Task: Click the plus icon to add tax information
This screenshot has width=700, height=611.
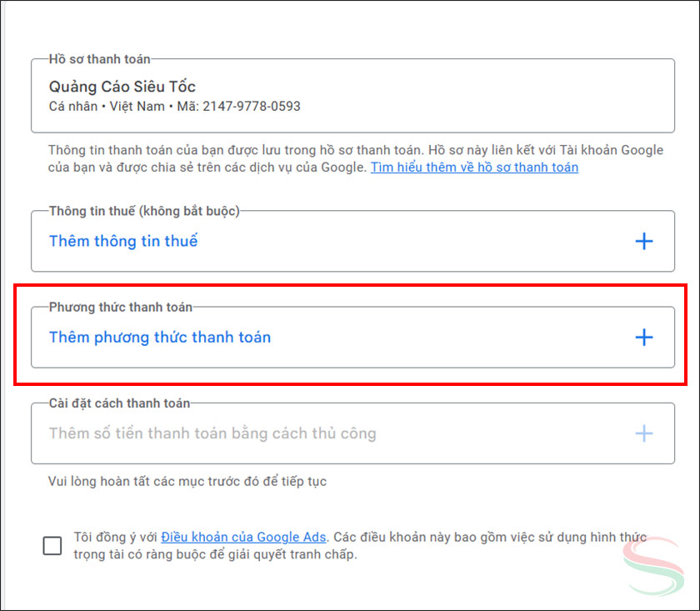Action: (x=643, y=241)
